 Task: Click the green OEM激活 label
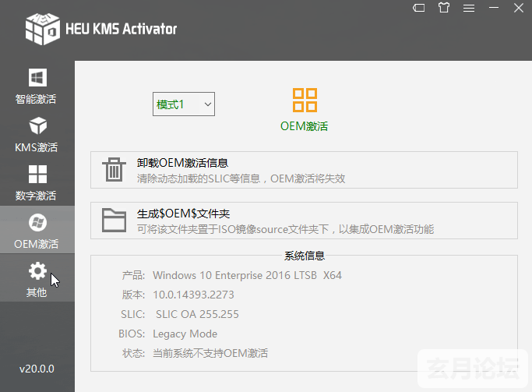(304, 126)
